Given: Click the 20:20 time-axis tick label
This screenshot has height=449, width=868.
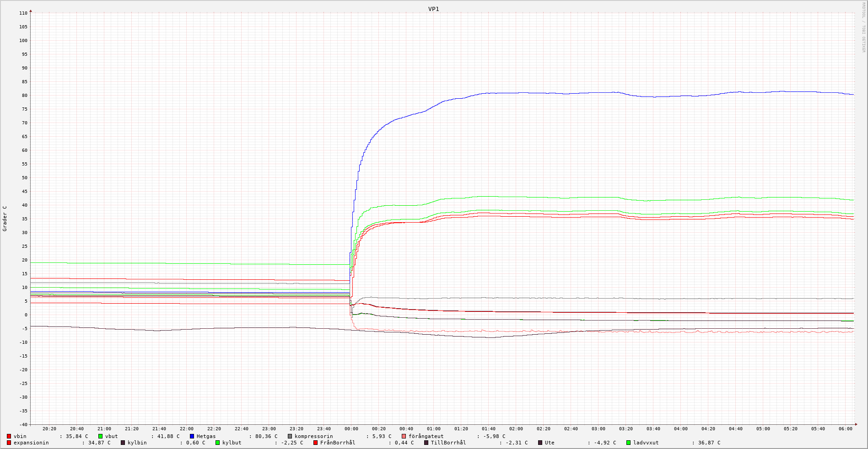Looking at the screenshot, I should coord(49,429).
